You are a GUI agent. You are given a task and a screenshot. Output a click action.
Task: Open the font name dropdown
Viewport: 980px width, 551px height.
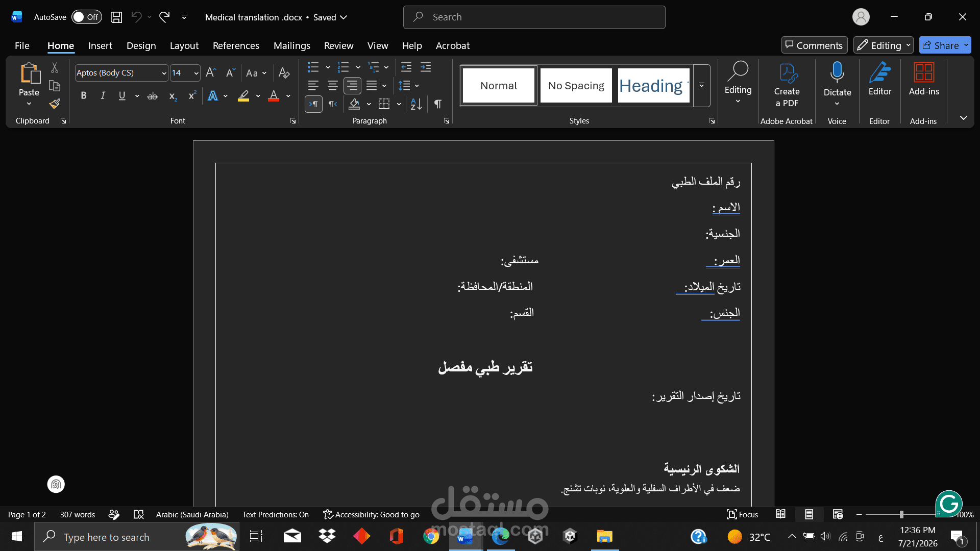pos(164,73)
